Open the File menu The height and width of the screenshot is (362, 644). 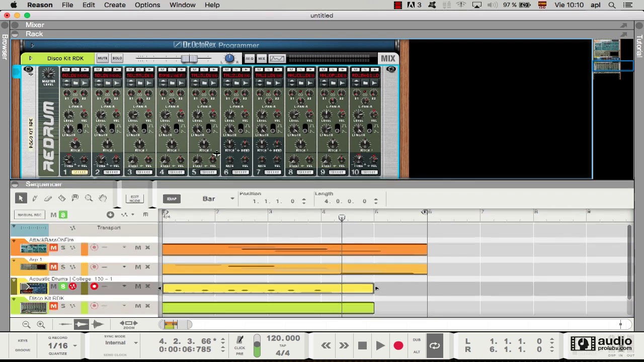click(x=67, y=5)
